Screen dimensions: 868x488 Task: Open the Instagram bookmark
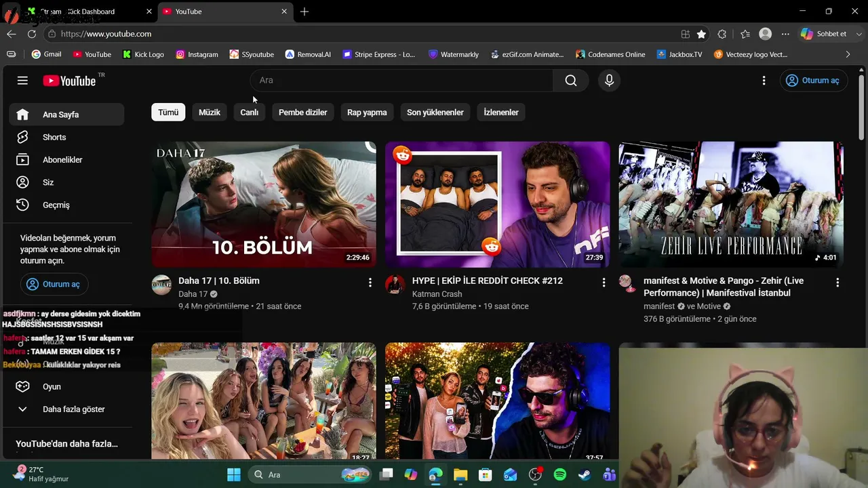[x=197, y=54]
